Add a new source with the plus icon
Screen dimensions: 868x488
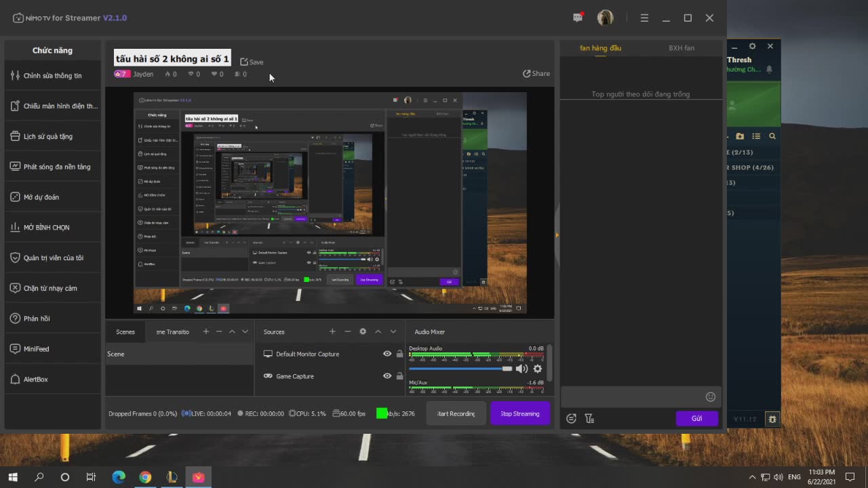coord(332,331)
